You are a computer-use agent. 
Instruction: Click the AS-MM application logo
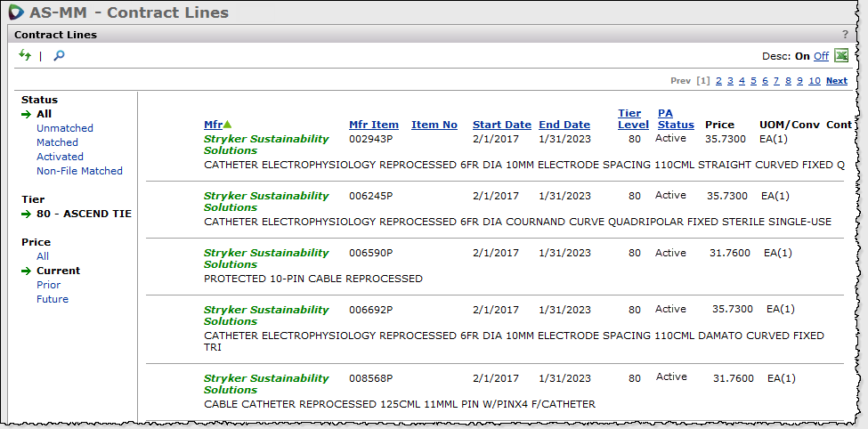click(x=15, y=12)
